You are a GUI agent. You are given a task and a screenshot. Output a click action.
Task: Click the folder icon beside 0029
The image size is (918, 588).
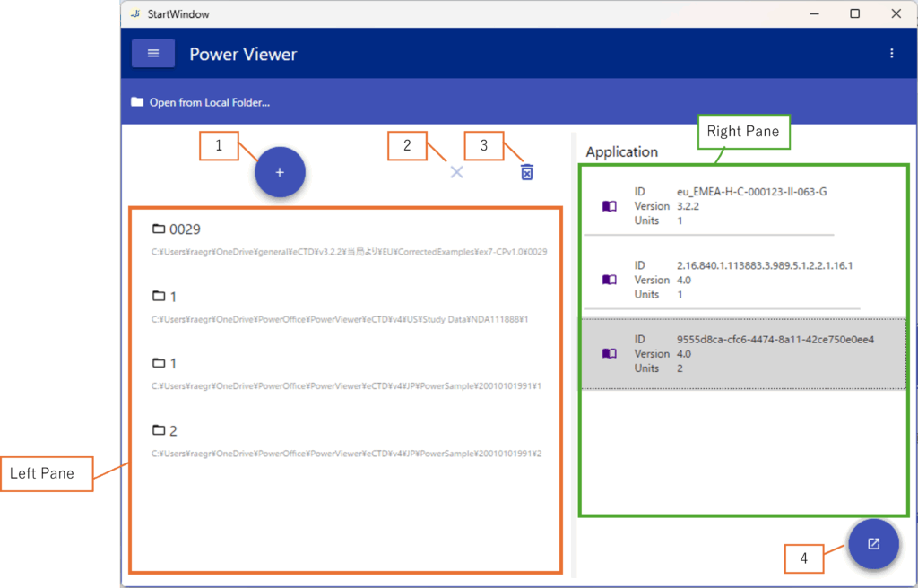[159, 229]
